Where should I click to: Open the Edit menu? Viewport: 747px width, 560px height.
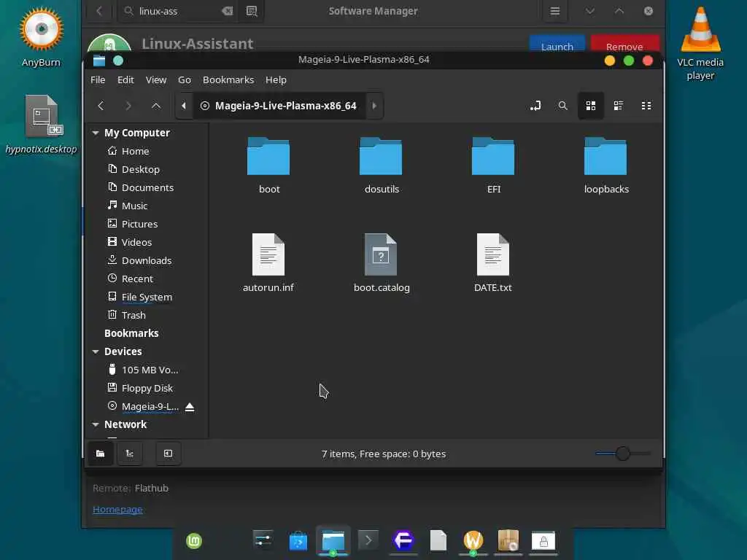tap(125, 80)
